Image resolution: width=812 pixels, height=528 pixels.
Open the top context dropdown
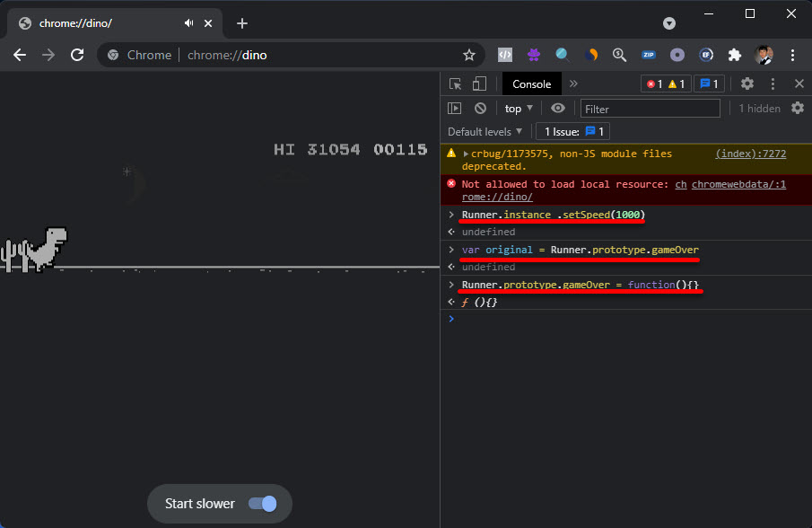519,109
